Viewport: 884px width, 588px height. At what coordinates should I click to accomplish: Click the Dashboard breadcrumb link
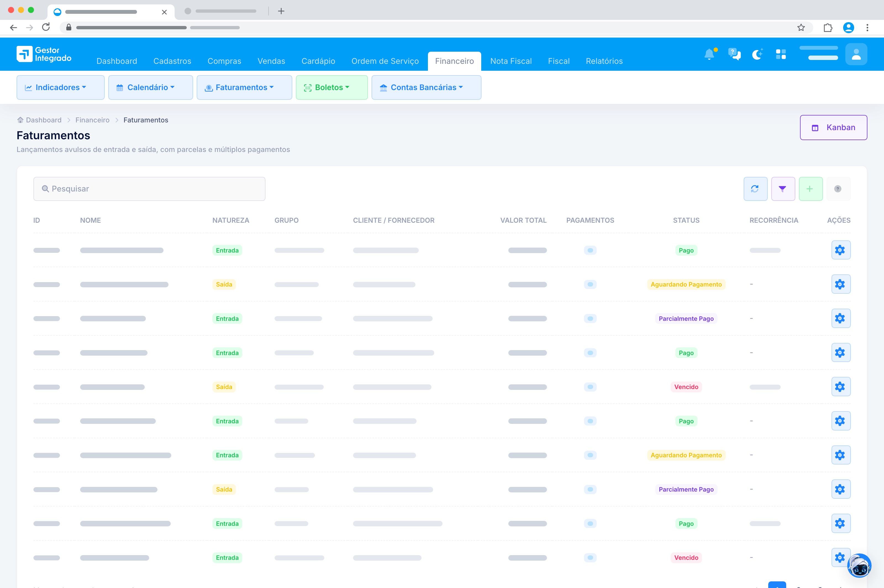coord(40,120)
